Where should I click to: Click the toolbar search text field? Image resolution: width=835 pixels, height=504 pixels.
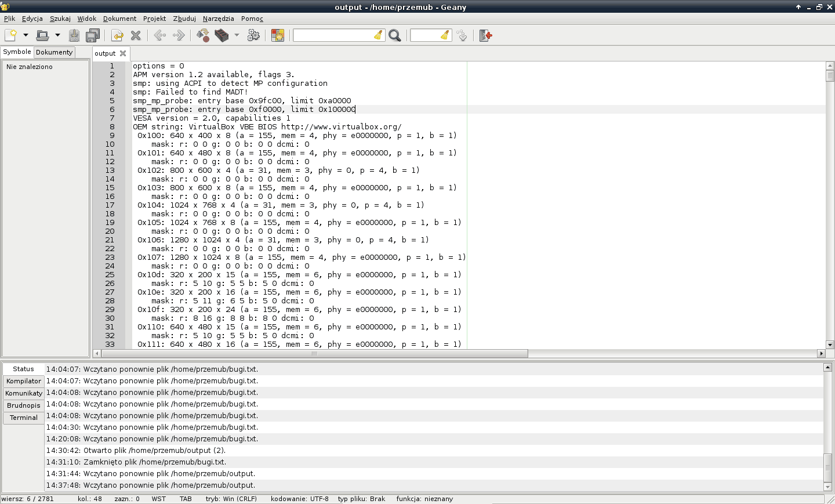pyautogui.click(x=333, y=35)
